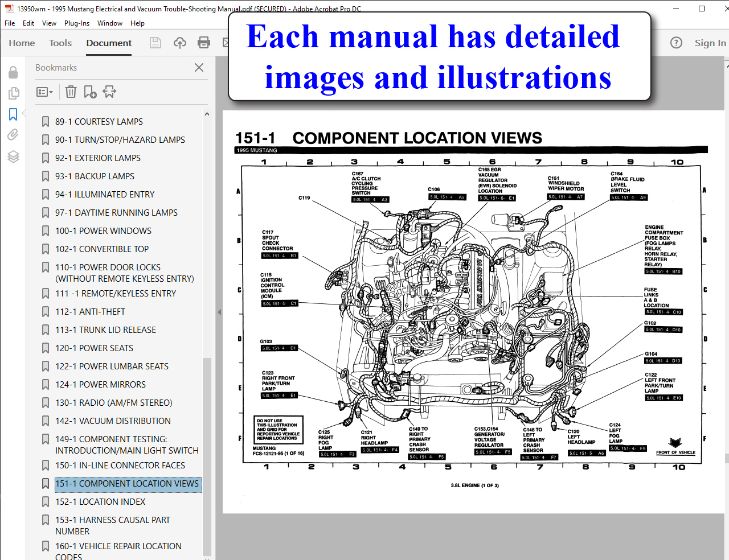Image resolution: width=729 pixels, height=560 pixels.
Task: Open the Plug-Ins menu
Action: 76,23
